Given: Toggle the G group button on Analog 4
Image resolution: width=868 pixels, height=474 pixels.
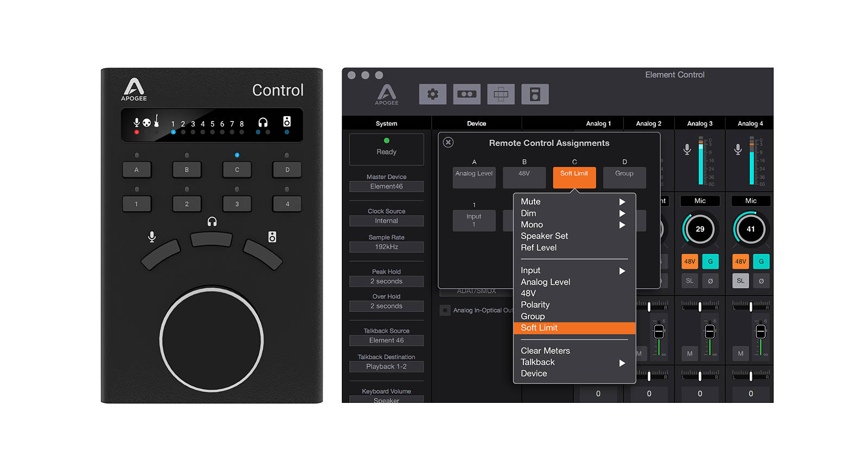Looking at the screenshot, I should (761, 261).
